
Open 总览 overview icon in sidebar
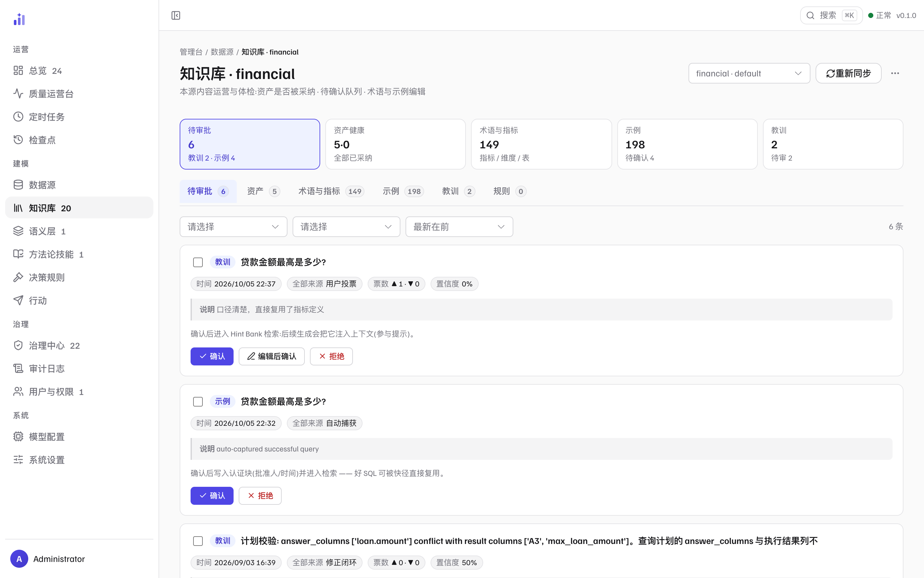pos(18,70)
